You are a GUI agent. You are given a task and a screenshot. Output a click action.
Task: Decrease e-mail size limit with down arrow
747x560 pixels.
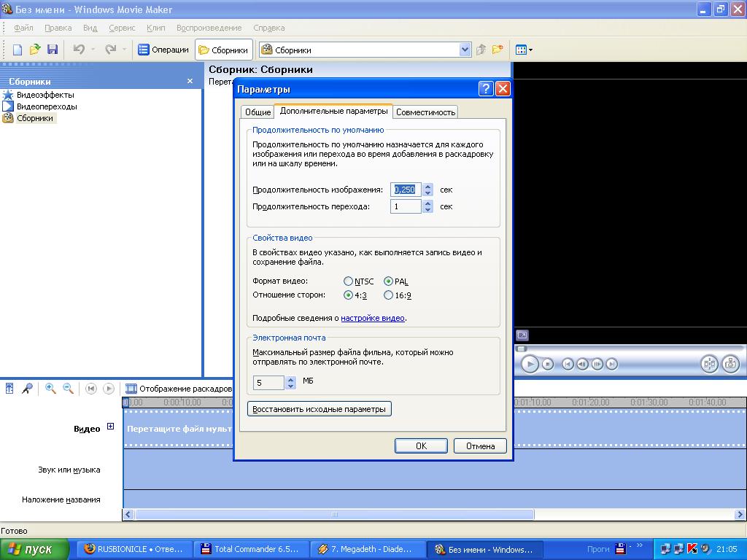[x=290, y=386]
